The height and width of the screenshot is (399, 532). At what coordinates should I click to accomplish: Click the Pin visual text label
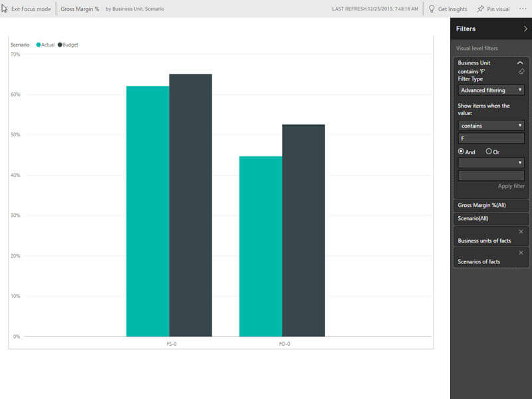[x=498, y=9]
